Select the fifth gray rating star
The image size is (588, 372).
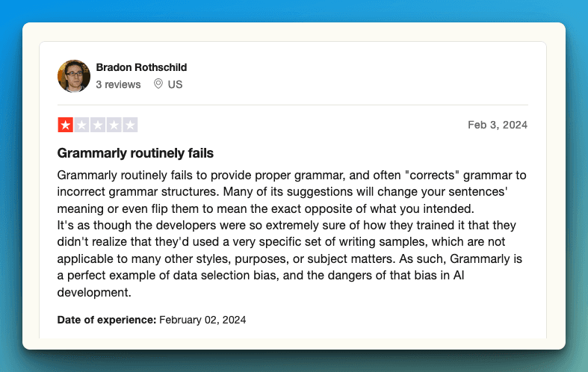[130, 125]
